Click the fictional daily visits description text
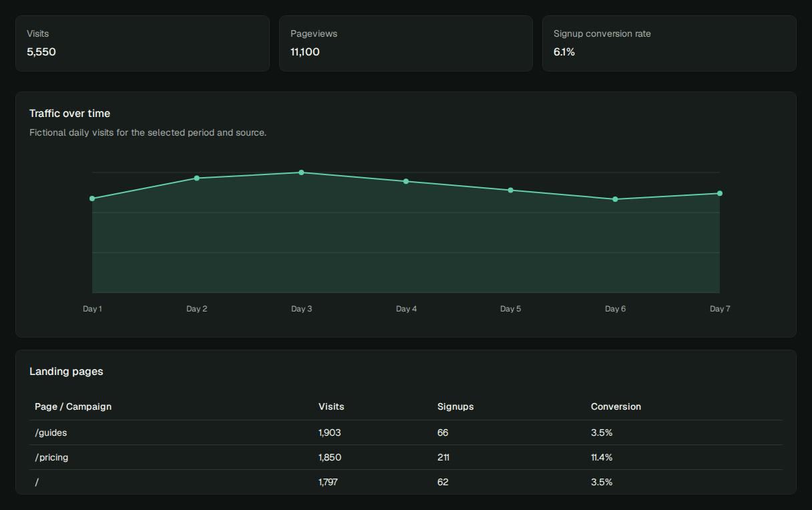This screenshot has height=510, width=812. point(148,132)
